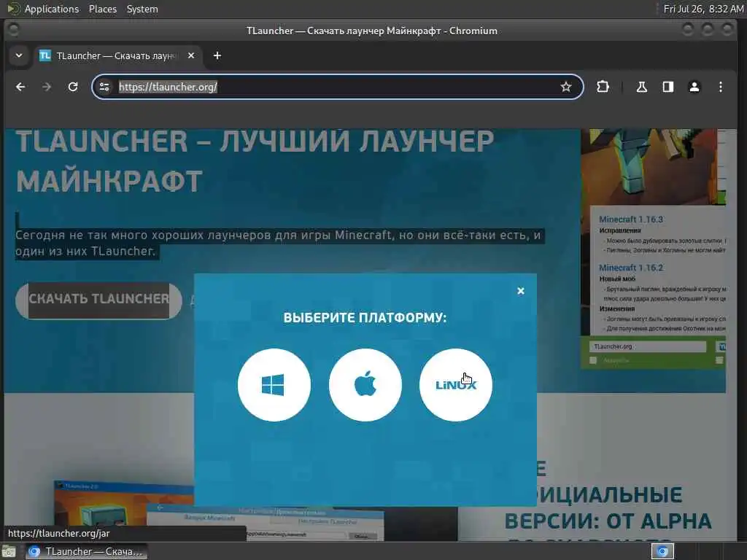Go forward one page

tap(46, 87)
